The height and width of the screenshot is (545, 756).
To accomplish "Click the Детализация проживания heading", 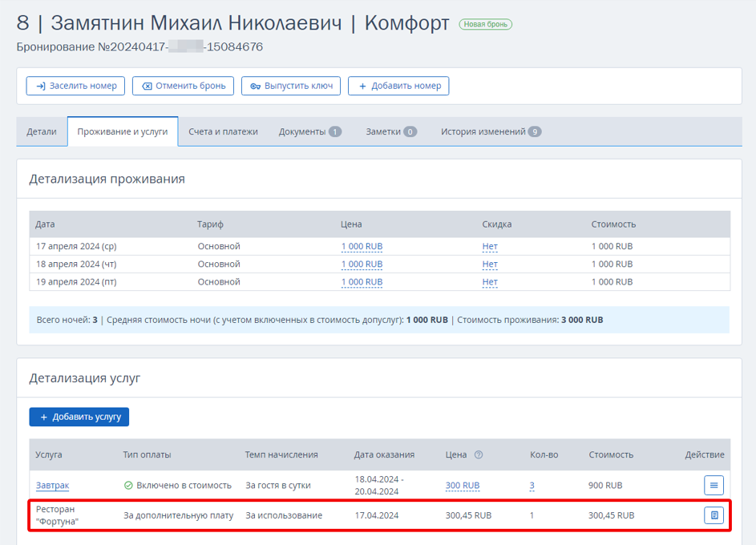I will click(107, 179).
